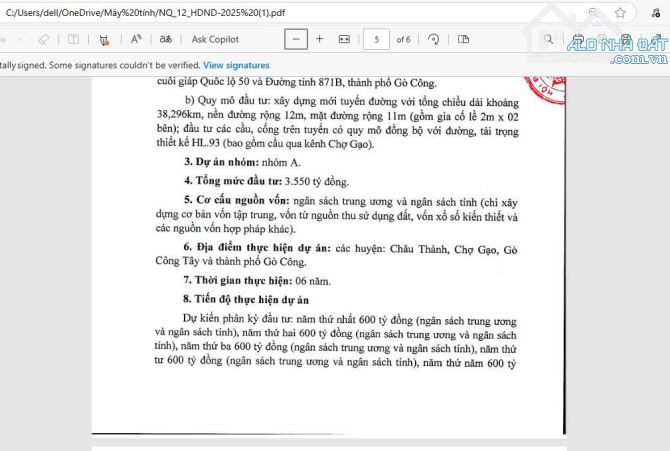Open the Read aloud tool
The height and width of the screenshot is (451, 670).
pos(136,39)
